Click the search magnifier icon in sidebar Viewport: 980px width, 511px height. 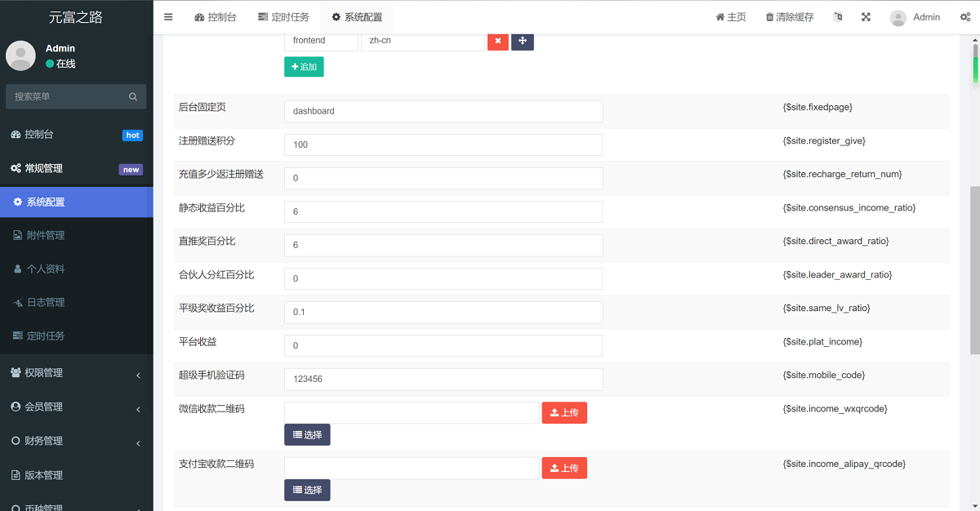coord(133,96)
